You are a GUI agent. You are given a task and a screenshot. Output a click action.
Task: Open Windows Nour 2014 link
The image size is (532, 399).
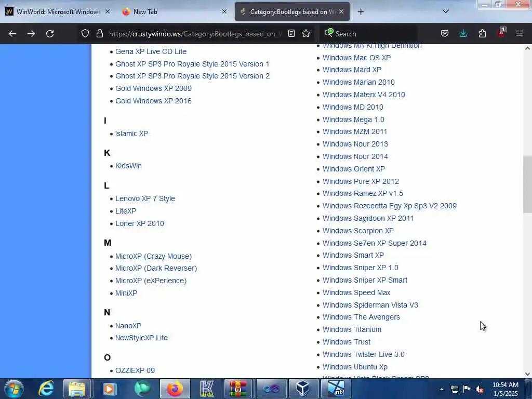pyautogui.click(x=355, y=156)
